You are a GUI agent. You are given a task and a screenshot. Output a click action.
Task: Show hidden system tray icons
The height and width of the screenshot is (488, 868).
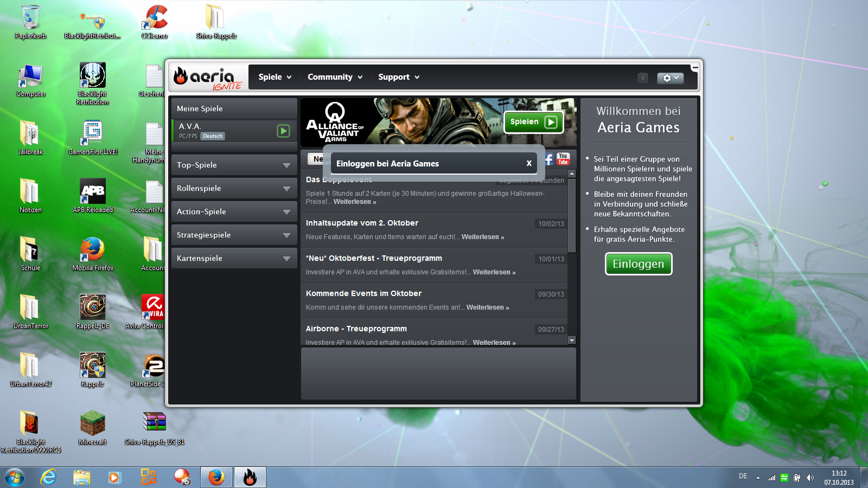tap(758, 478)
